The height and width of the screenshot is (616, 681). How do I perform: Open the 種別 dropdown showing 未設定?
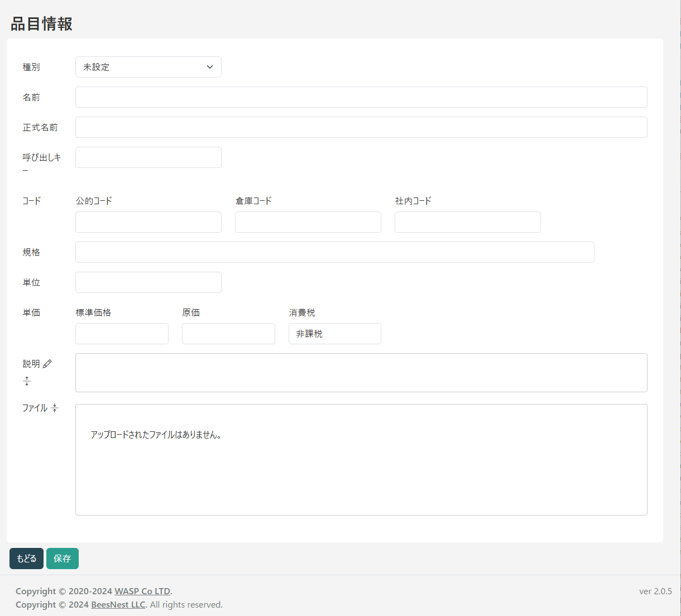(148, 67)
